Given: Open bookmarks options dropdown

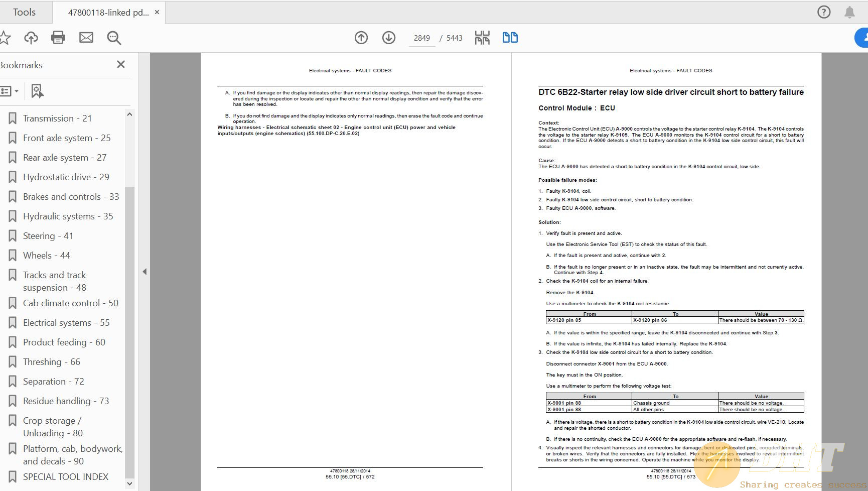Looking at the screenshot, I should click(x=10, y=91).
